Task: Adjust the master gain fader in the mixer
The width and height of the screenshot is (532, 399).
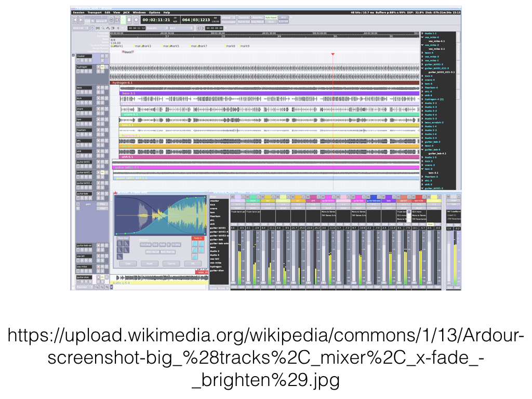Action: (448, 257)
